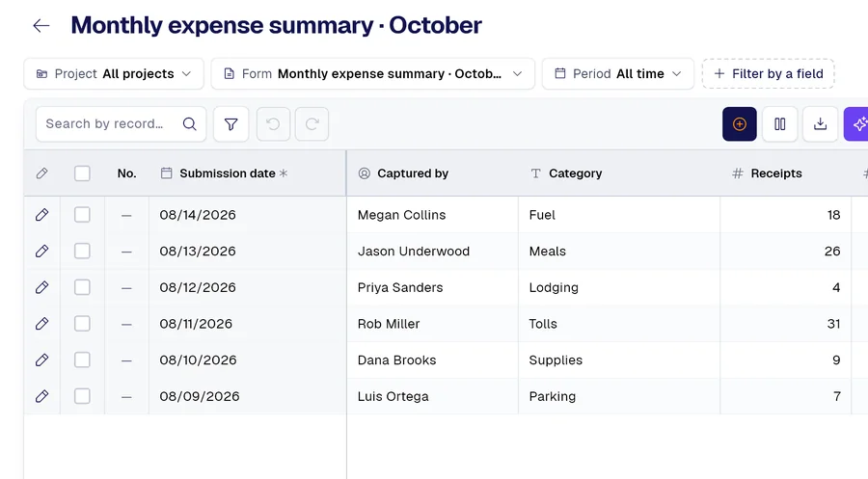This screenshot has width=868, height=479.
Task: Click Filter by a field button
Action: tap(768, 73)
